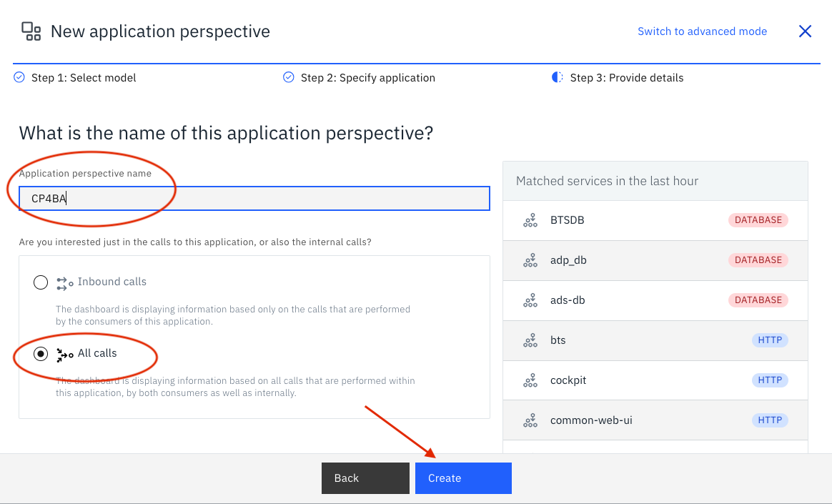Screen dimensions: 832x504
Task: Click the Create button
Action: [x=463, y=478]
